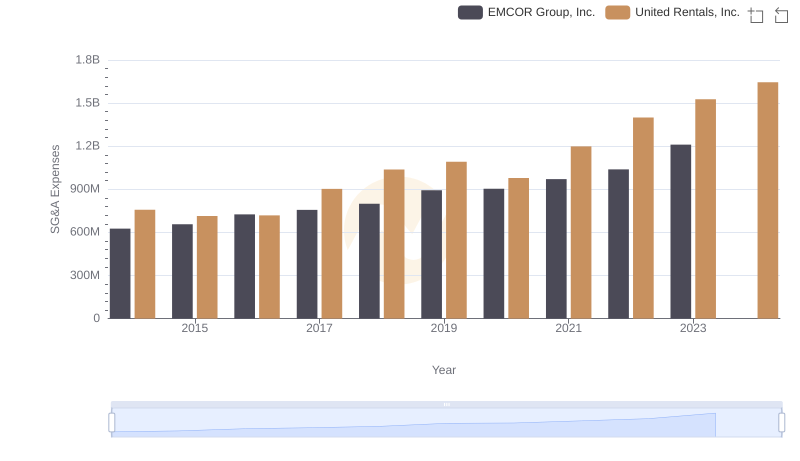The width and height of the screenshot is (800, 461).
Task: Select the United Rentals bar for 2023
Action: [x=705, y=209]
